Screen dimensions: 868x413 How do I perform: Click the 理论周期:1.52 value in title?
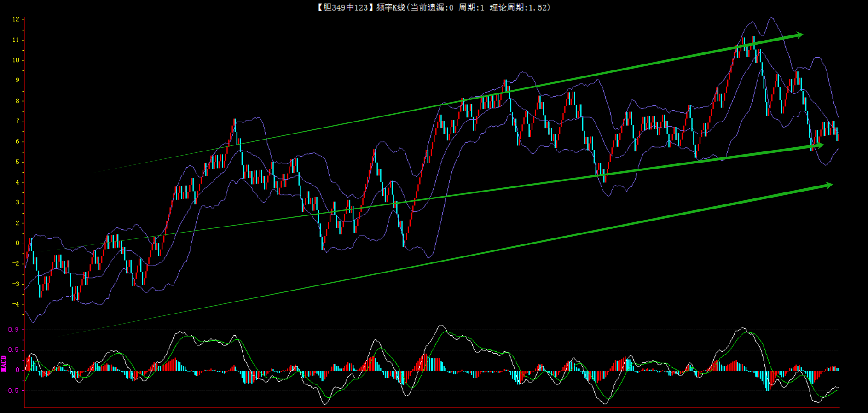pos(519,7)
